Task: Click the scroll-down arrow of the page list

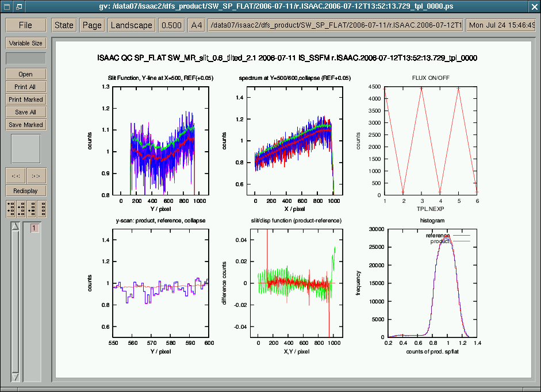Action: point(16,376)
